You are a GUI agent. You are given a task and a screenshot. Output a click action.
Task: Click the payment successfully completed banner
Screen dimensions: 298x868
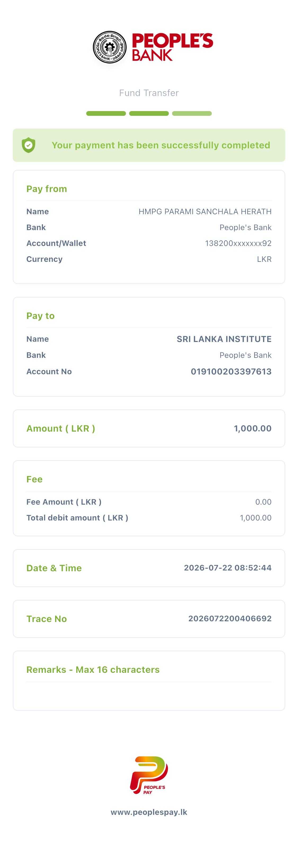tap(149, 145)
